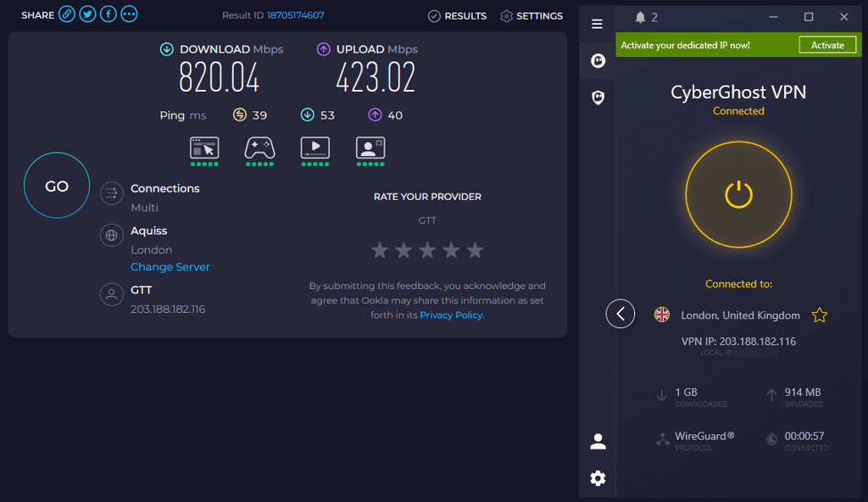
Task: Open CyberGhost settings gear icon
Action: [598, 478]
